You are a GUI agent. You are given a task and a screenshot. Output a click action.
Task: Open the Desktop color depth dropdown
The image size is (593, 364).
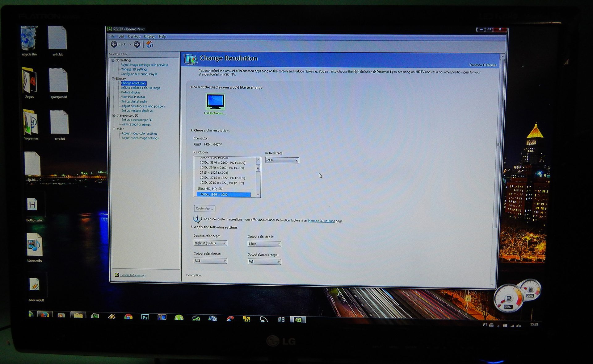210,243
